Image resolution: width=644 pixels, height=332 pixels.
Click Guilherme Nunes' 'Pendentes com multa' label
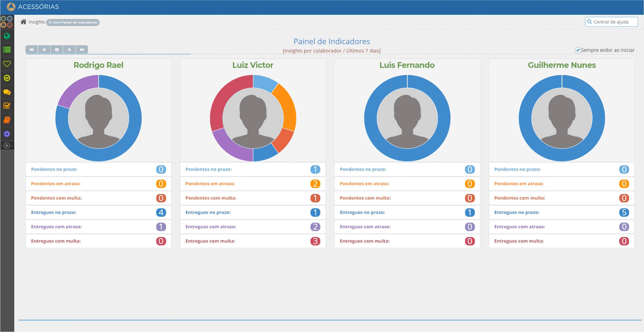520,198
